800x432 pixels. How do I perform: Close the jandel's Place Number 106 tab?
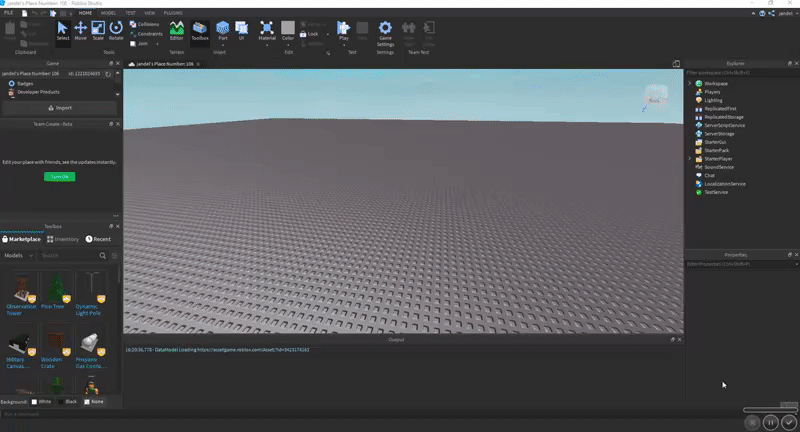[x=198, y=64]
